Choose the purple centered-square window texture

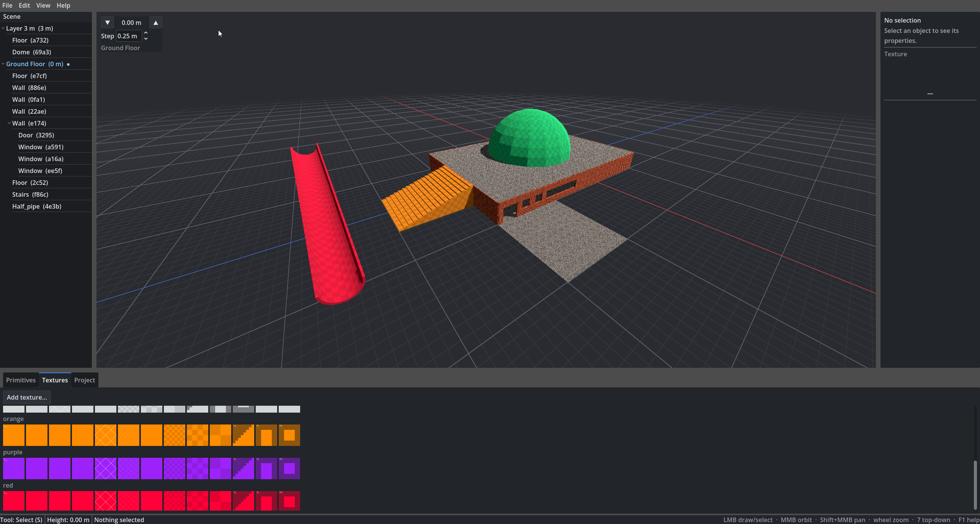(289, 468)
